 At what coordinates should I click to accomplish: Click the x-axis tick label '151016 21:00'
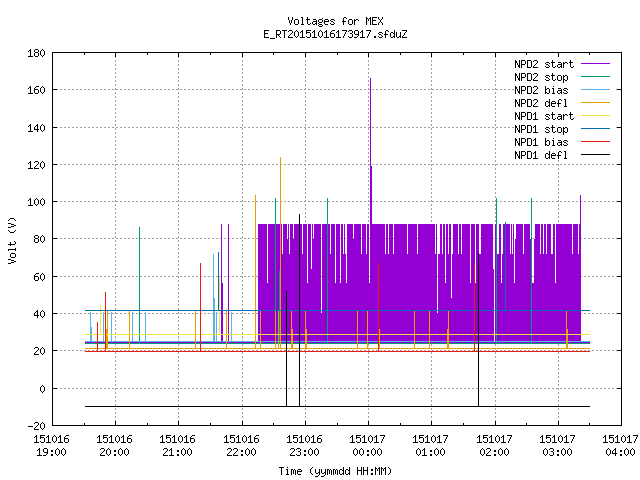click(x=178, y=446)
